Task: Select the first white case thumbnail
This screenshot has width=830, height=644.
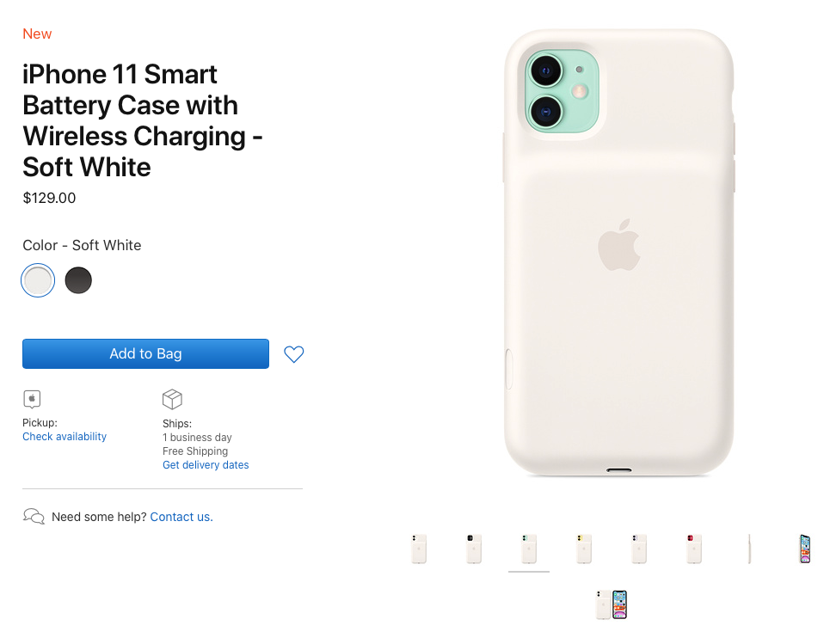Action: pyautogui.click(x=418, y=549)
